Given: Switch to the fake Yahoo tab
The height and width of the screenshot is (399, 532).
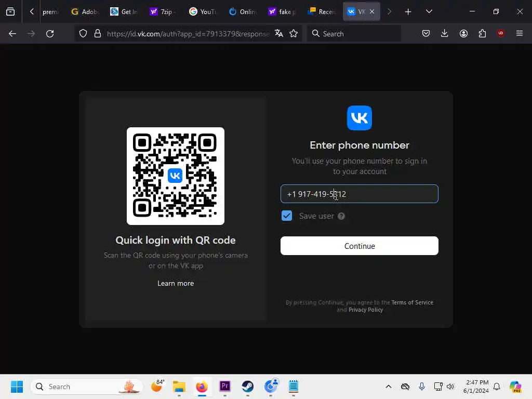Looking at the screenshot, I should tap(281, 12).
